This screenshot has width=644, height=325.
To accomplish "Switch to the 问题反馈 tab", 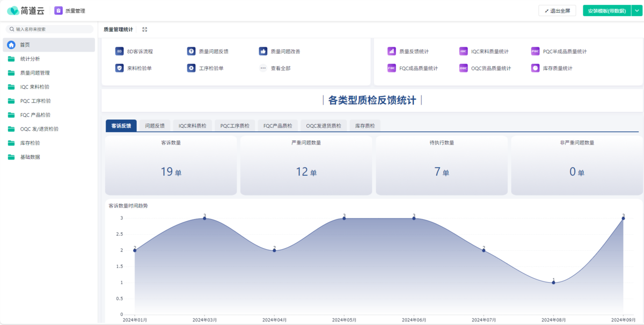I will [x=155, y=126].
